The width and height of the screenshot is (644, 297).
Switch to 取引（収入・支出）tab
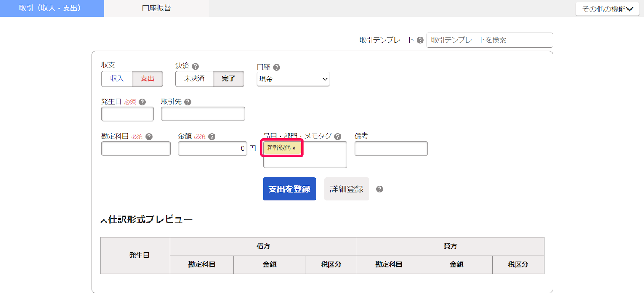coord(52,8)
